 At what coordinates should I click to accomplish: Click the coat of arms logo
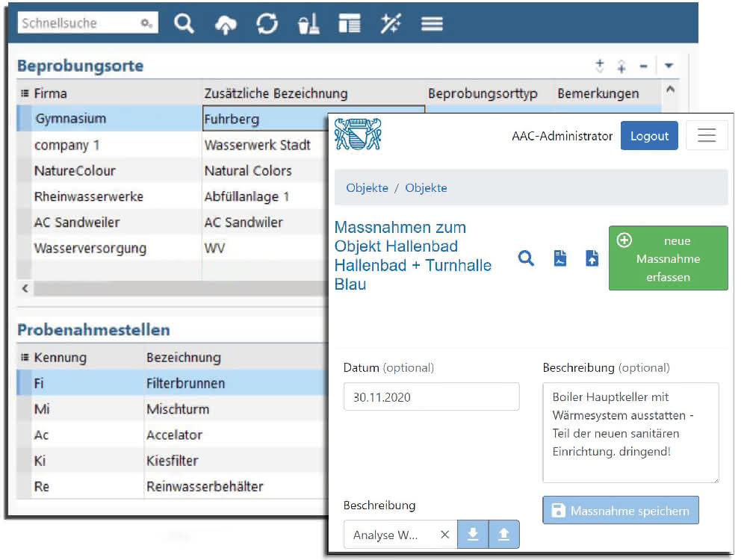pyautogui.click(x=358, y=134)
